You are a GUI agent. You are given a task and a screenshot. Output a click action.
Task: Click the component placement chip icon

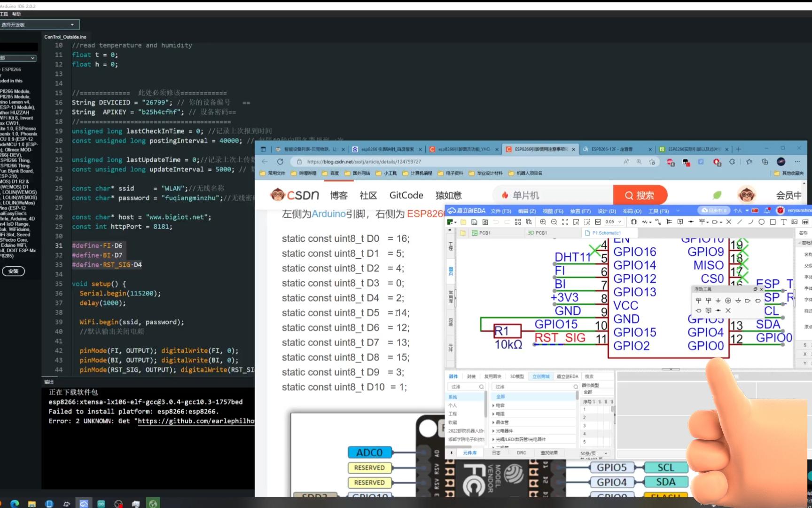pyautogui.click(x=634, y=222)
